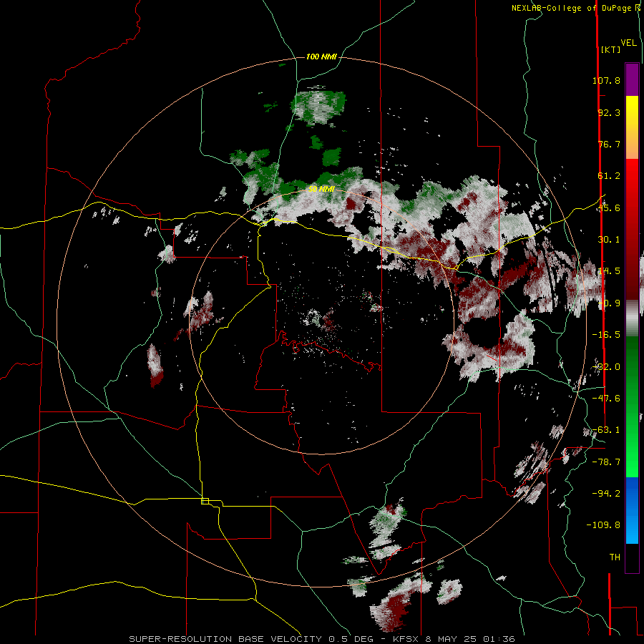Click the 50 NMI range ring label

321,189
